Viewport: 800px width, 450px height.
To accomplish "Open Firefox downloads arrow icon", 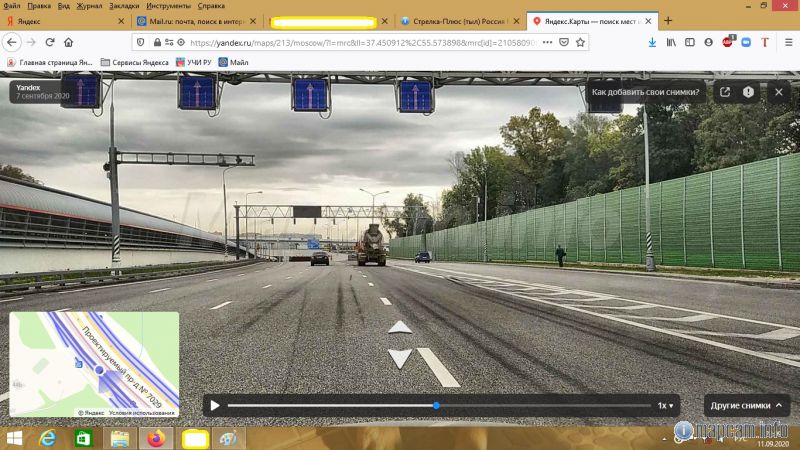I will tap(652, 42).
